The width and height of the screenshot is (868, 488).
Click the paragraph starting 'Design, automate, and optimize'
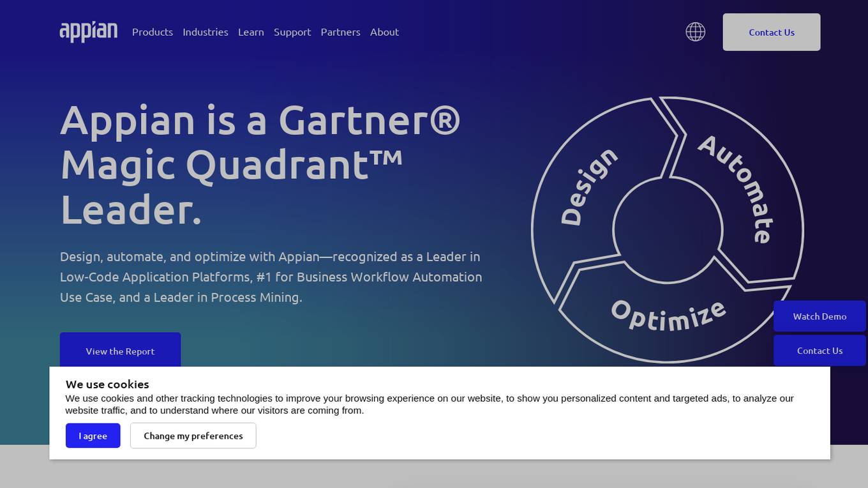click(x=271, y=277)
